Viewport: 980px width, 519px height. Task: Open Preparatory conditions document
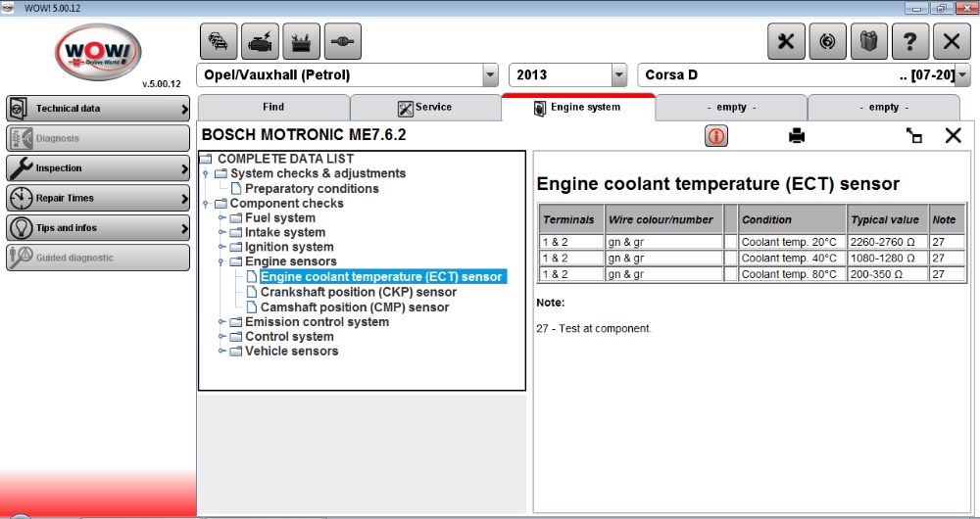(312, 189)
